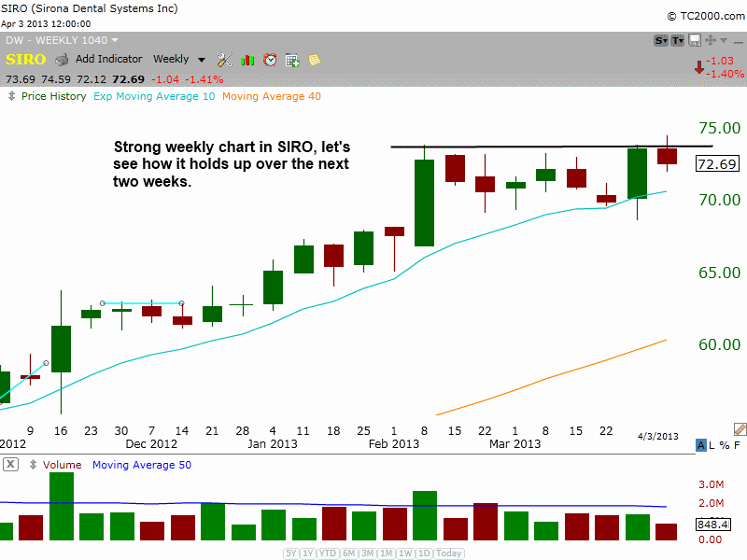Image resolution: width=747 pixels, height=560 pixels.
Task: Click the 72.69 current price label
Action: pyautogui.click(x=717, y=164)
